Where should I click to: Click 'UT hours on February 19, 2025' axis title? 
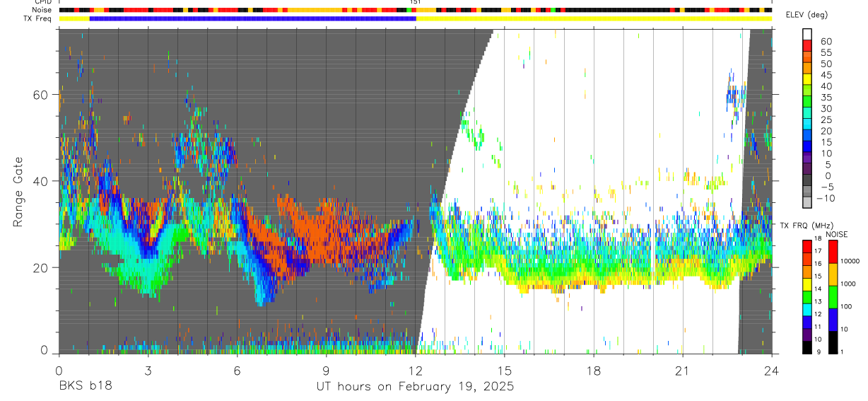(x=415, y=388)
